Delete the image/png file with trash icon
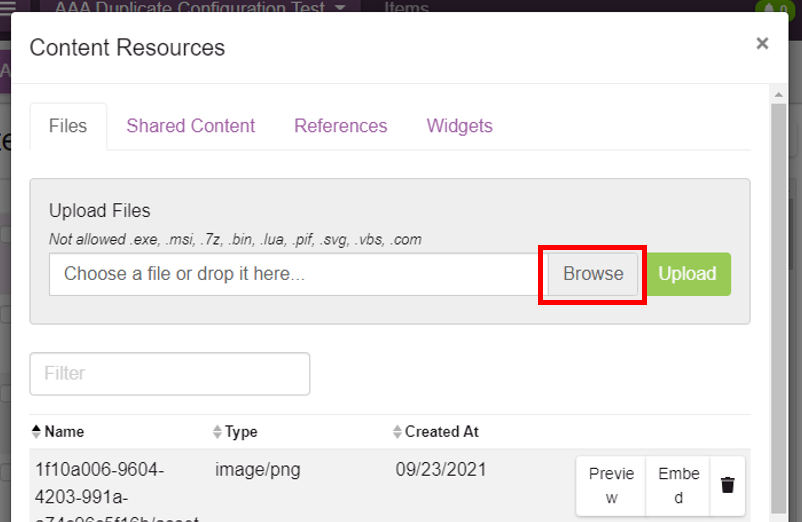This screenshot has width=802, height=522. coord(727,485)
